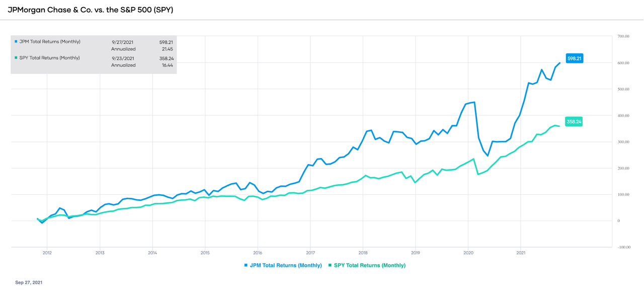
Task: Click the 200.00 label on the y-axis
Action: tap(623, 169)
